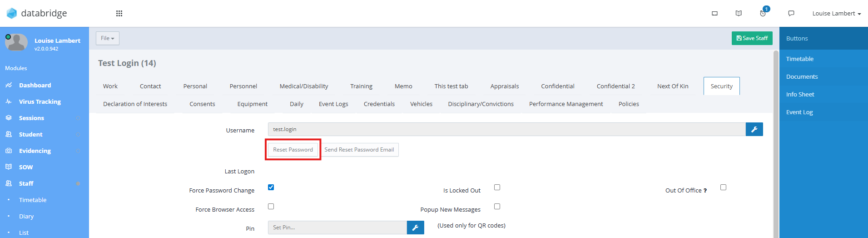This screenshot has width=868, height=238.
Task: Click Louise Lambert's sidebar avatar picture
Action: (x=16, y=42)
